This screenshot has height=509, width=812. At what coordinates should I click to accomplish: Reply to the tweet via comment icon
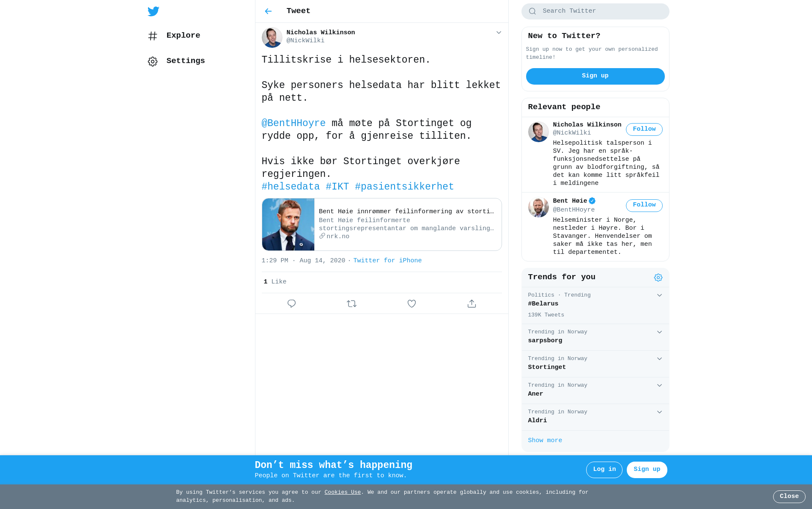pos(291,303)
